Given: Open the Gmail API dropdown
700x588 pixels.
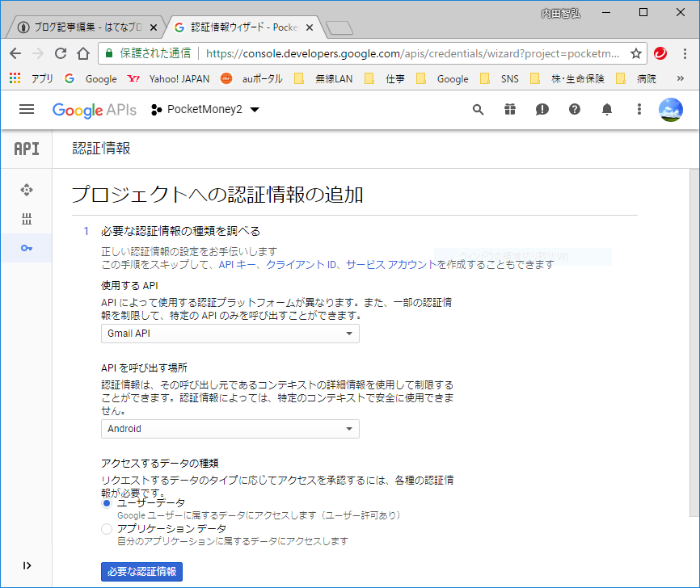Looking at the screenshot, I should (x=230, y=334).
